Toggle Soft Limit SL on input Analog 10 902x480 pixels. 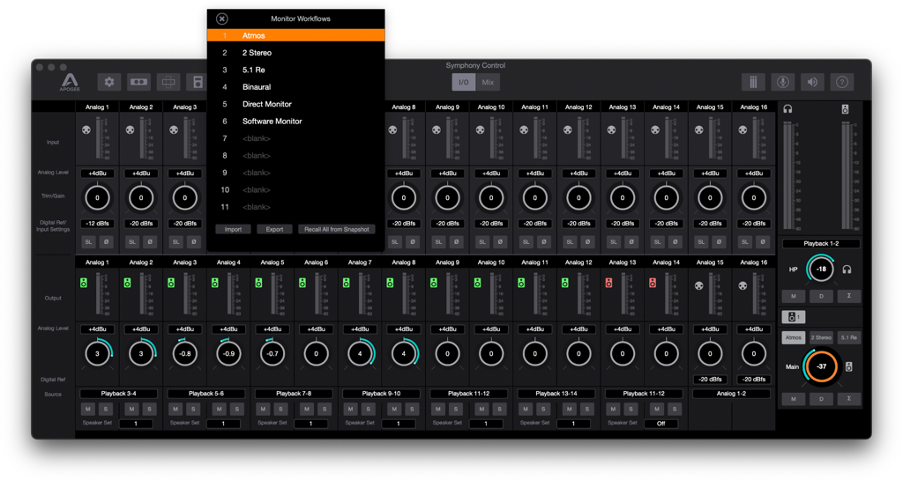(482, 242)
